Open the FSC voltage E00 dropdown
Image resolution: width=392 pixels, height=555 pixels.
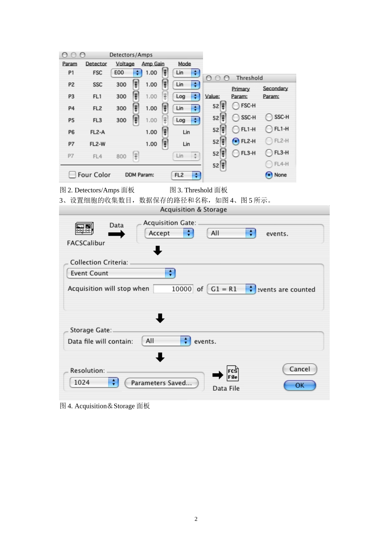127,73
